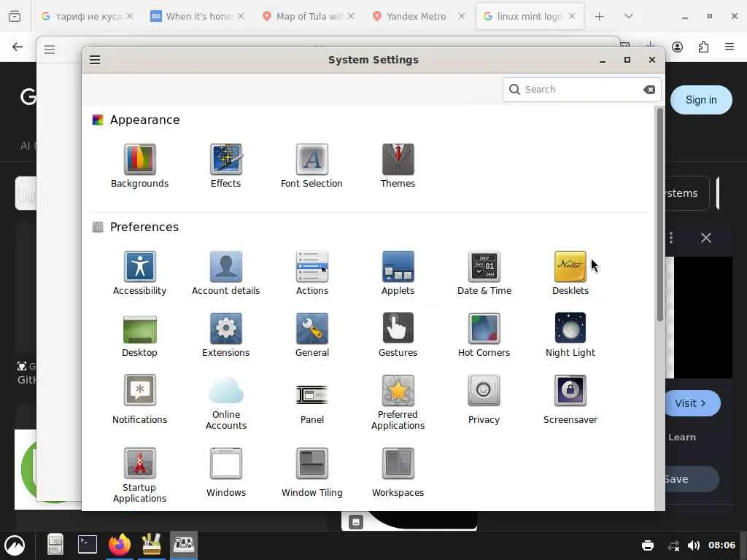
Task: Open Gestures preferences
Action: 398,335
